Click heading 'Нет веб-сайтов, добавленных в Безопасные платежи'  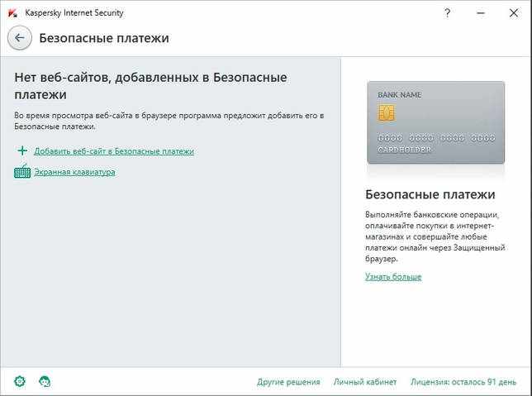[150, 86]
